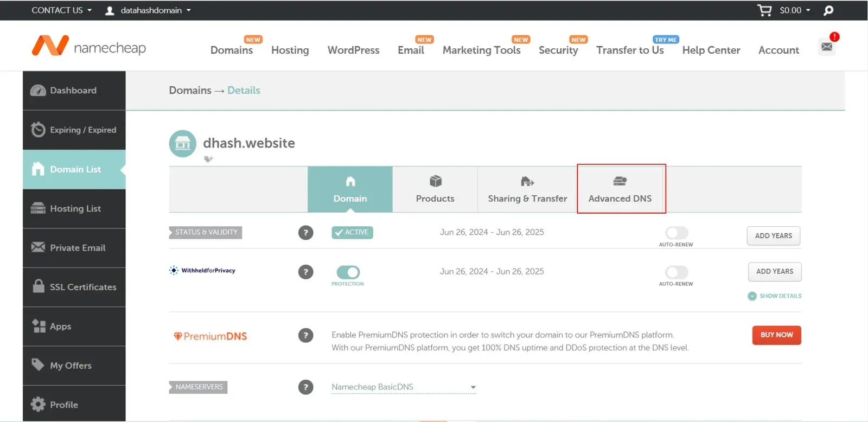Open the Transfer to Us menu

[630, 50]
